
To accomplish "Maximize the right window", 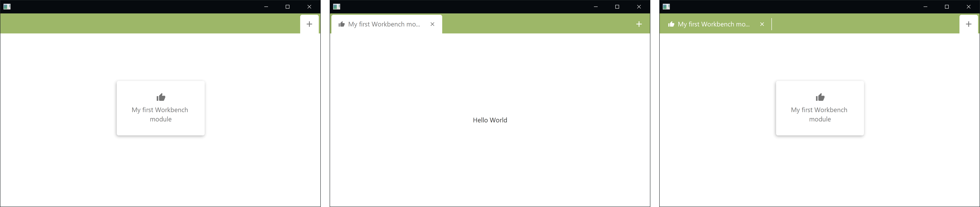I will (x=947, y=7).
